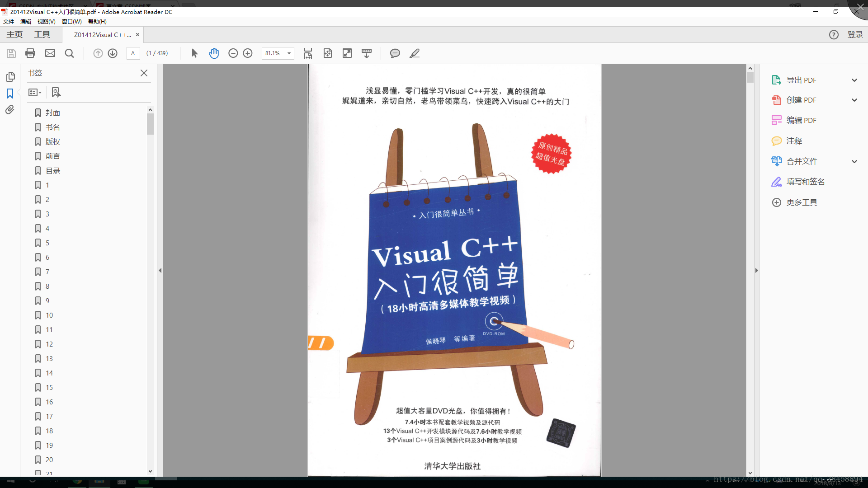Go to previous page arrow
868x488 pixels.
coord(98,53)
